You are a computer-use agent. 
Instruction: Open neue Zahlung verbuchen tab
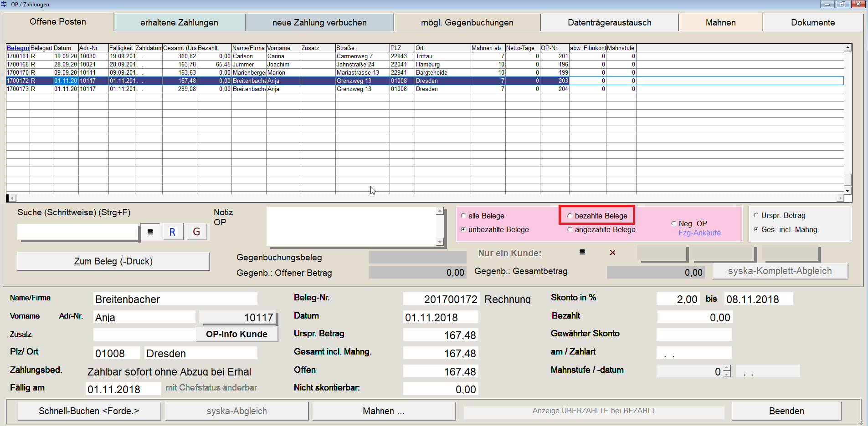319,23
